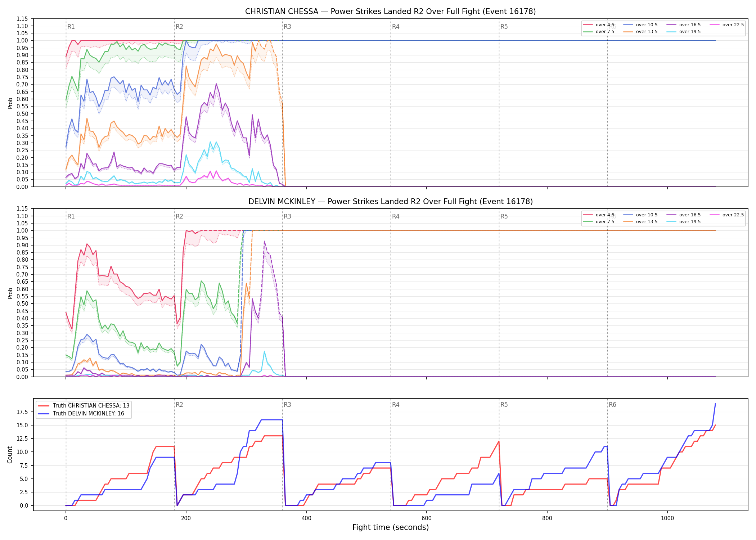The height and width of the screenshot is (540, 756).
Task: Click the 1.15 y-tick of the Chessa chart
Action: tap(22, 19)
